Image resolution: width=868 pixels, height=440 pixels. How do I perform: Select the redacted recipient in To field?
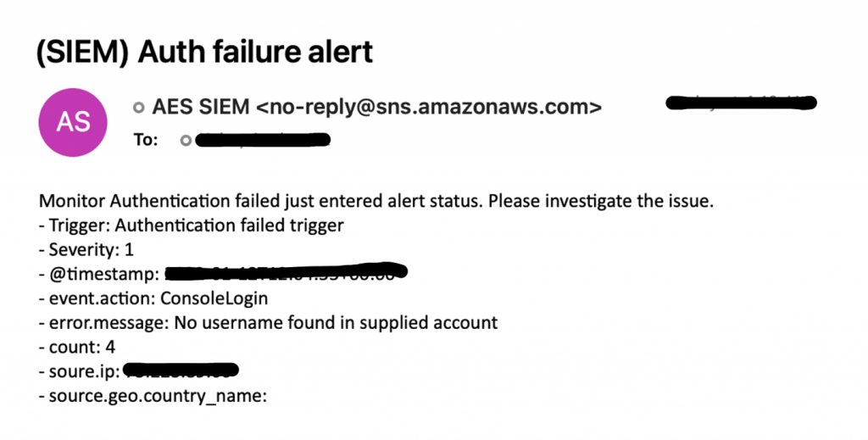point(263,140)
